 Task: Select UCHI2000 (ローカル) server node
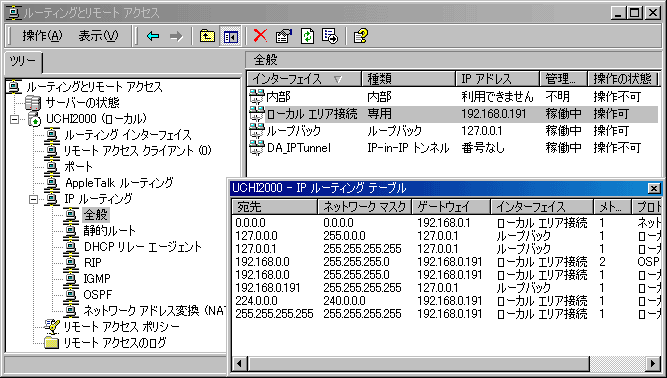click(97, 119)
